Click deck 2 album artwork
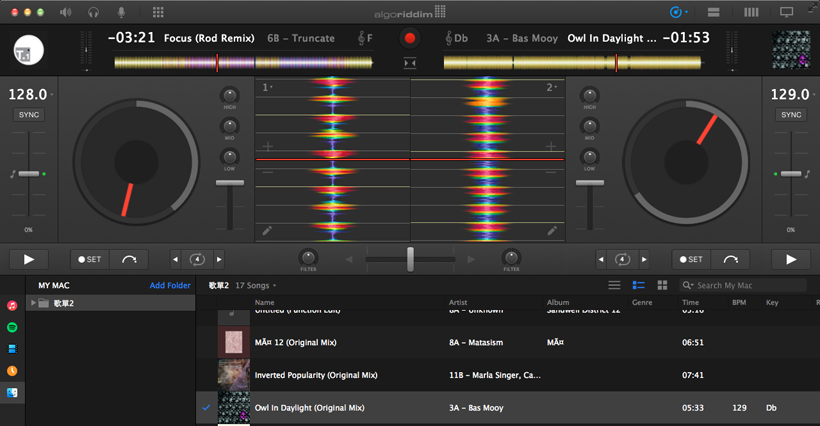This screenshot has width=820, height=426. tap(791, 50)
